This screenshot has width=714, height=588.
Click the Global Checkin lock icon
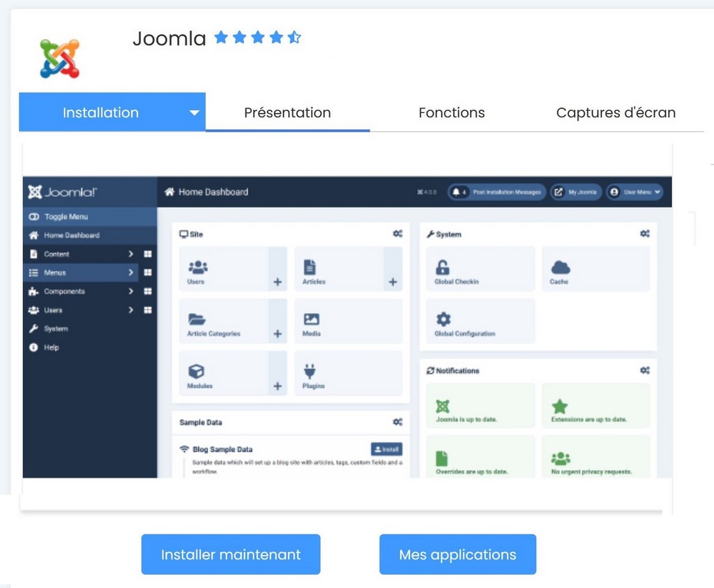click(442, 267)
